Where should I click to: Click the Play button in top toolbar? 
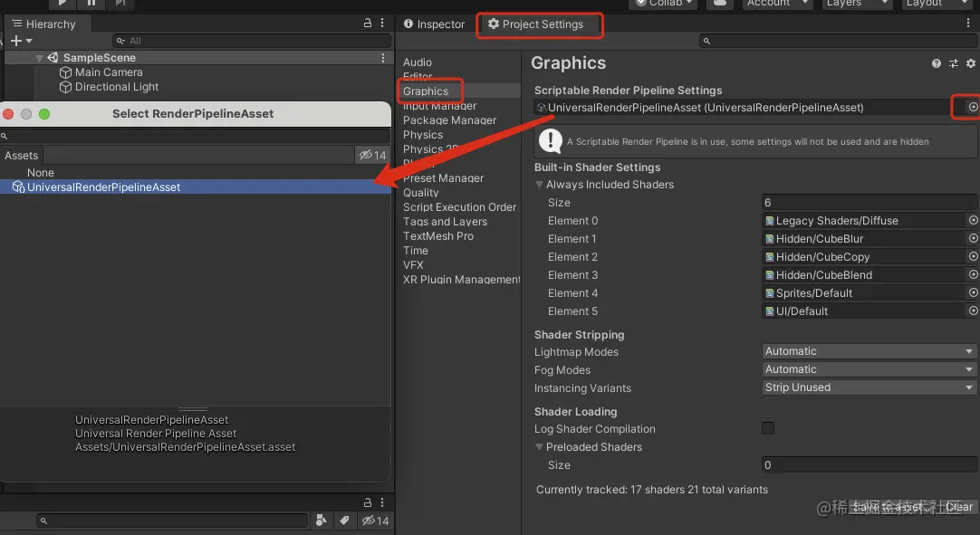point(62,3)
